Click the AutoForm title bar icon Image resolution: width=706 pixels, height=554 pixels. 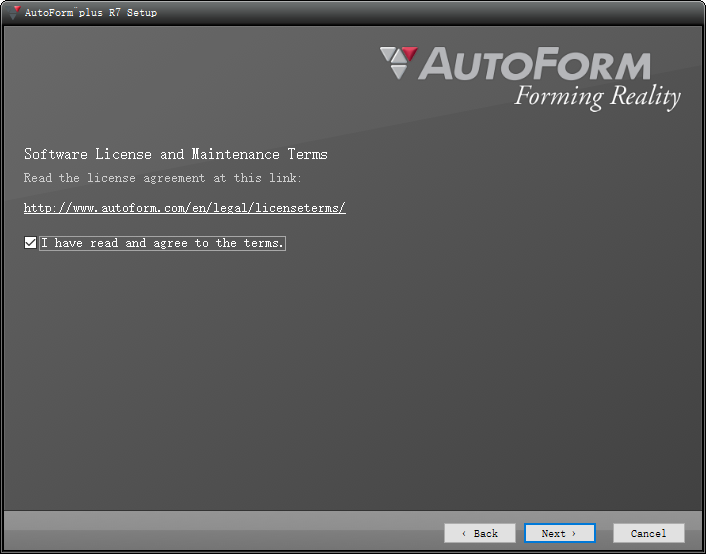[x=14, y=12]
